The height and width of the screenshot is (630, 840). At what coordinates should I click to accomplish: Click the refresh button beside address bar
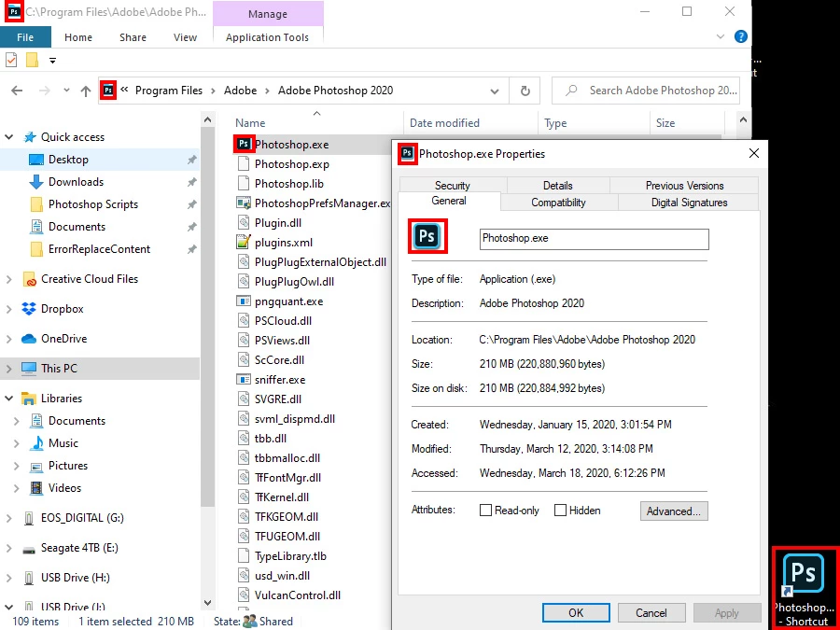[x=525, y=91]
